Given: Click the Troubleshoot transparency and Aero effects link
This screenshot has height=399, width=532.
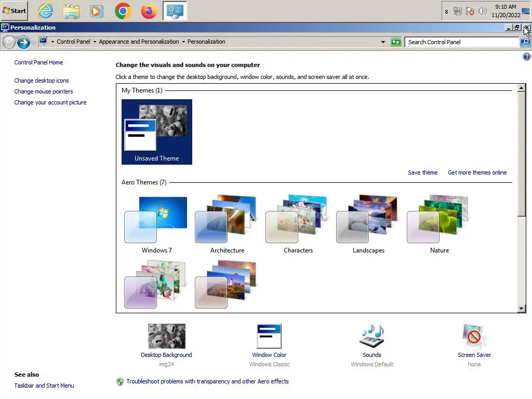Looking at the screenshot, I should click(207, 381).
